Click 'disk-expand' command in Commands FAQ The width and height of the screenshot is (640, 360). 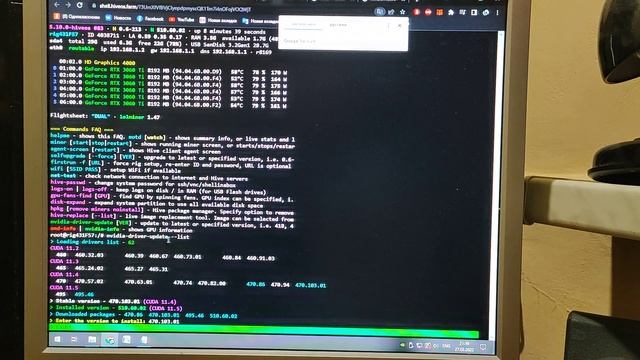click(x=68, y=202)
